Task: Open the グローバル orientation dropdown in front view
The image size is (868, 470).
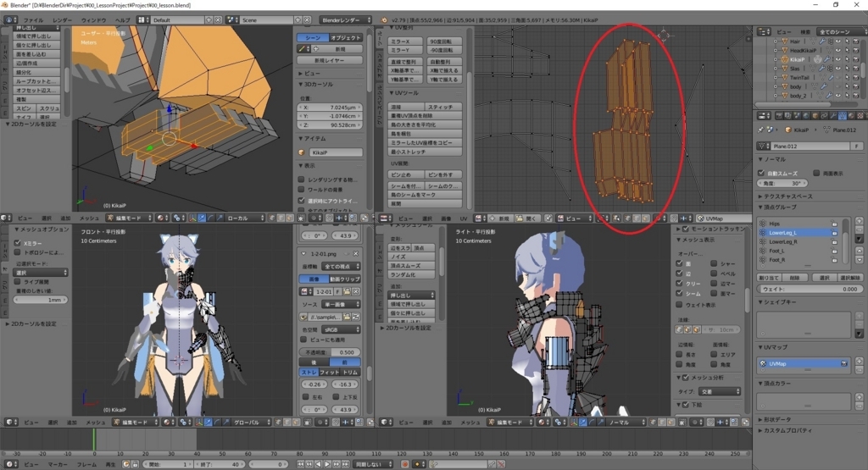Action: 250,423
